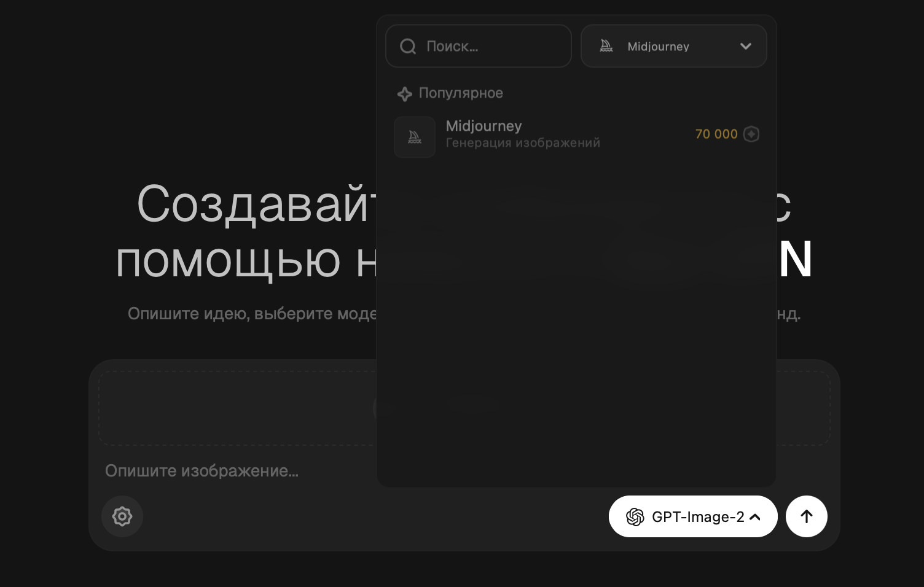This screenshot has width=924, height=587.
Task: Click the search magnifier icon
Action: point(408,46)
